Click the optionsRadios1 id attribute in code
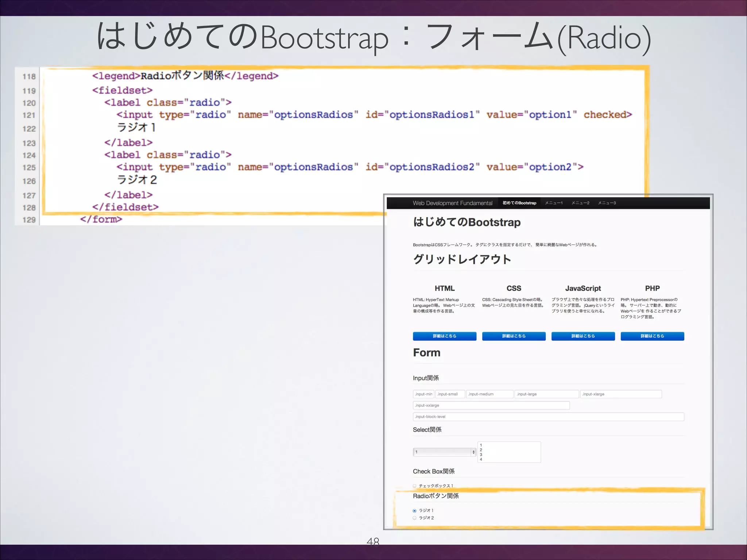This screenshot has height=560, width=747. [423, 115]
